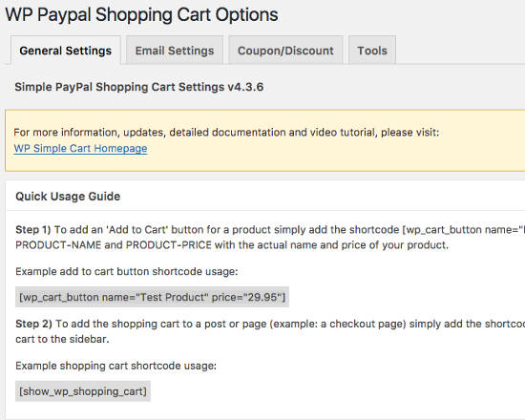The width and height of the screenshot is (525, 420).
Task: Click the WP Paypal Shopping Cart Options heading
Action: pyautogui.click(x=141, y=14)
